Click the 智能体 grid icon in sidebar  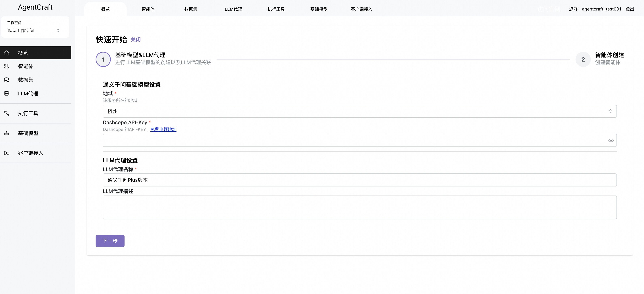tap(7, 66)
